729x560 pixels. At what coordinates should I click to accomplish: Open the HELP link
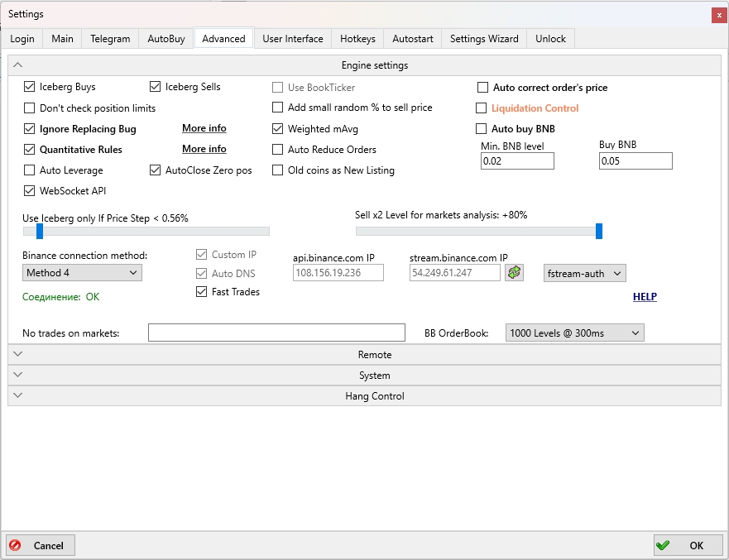click(645, 297)
